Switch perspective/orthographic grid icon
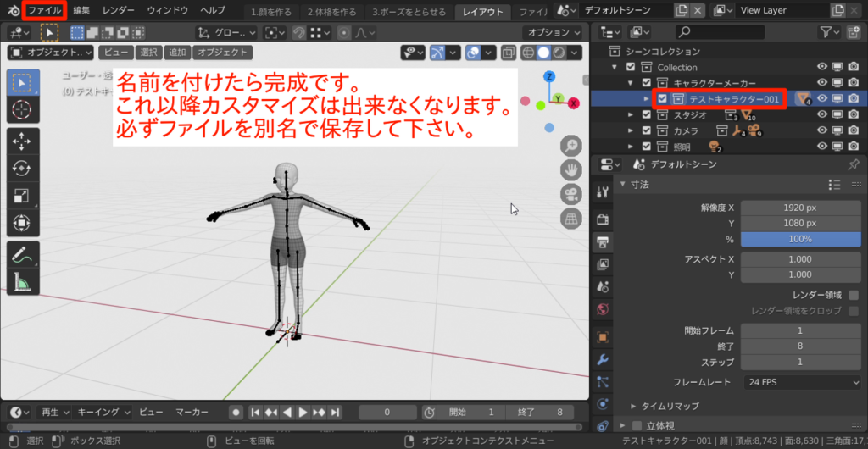 (570, 219)
